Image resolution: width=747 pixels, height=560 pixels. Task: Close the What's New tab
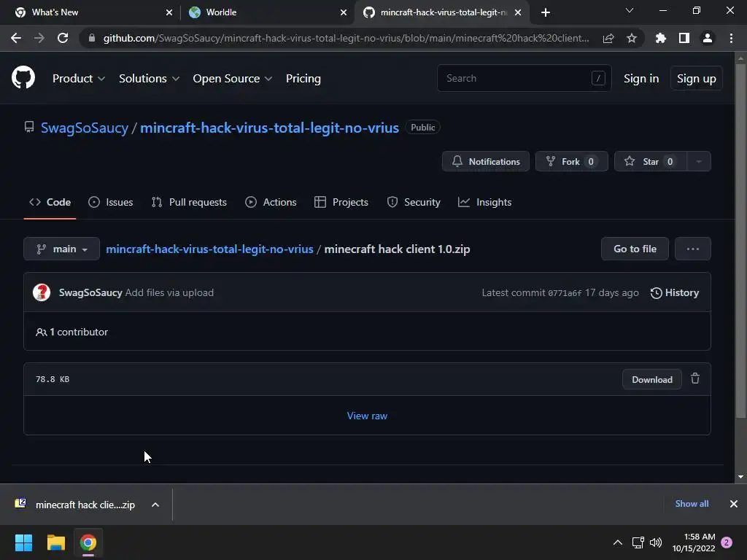(x=169, y=12)
